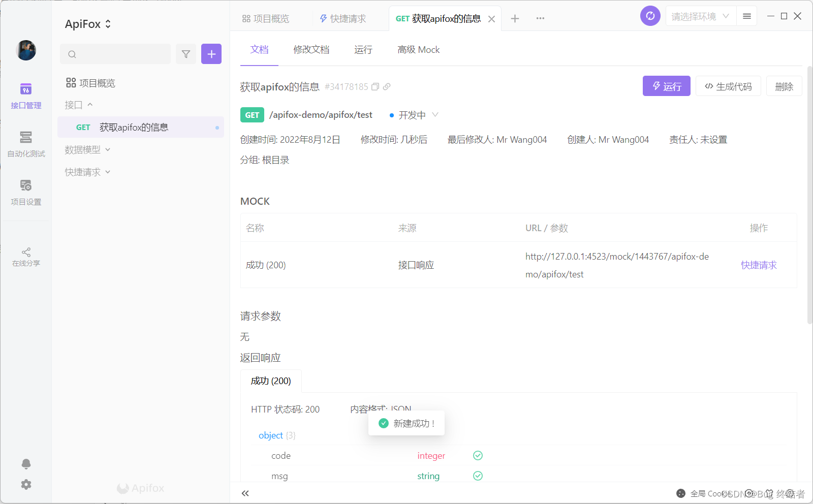
Task: Open the hamburger menu icon
Action: coord(747,16)
